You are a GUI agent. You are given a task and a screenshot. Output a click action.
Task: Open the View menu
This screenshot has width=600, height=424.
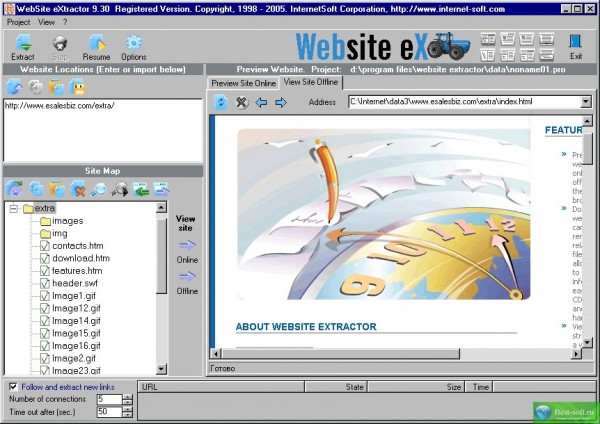click(46, 22)
